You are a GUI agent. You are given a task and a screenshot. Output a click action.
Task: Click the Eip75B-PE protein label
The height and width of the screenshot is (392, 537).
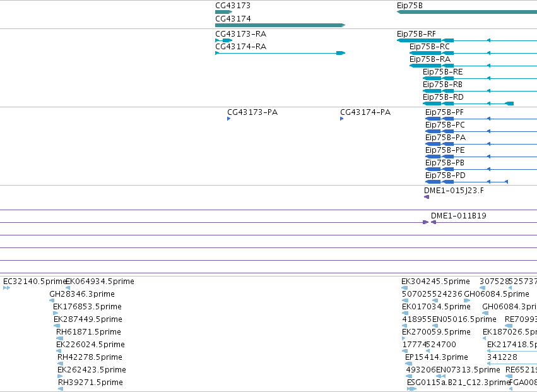coord(445,150)
